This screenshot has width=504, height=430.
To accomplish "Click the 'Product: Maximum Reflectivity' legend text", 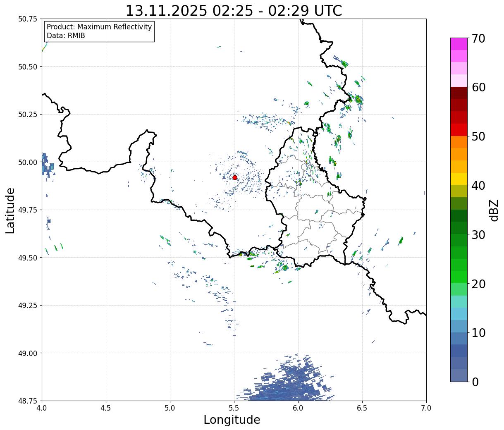I will click(99, 27).
